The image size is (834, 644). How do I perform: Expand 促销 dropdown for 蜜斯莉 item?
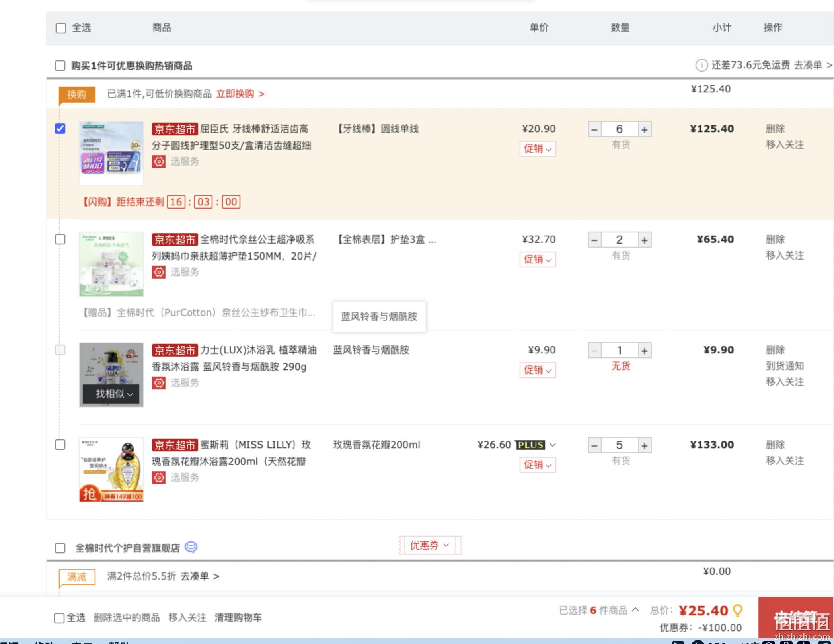[538, 465]
